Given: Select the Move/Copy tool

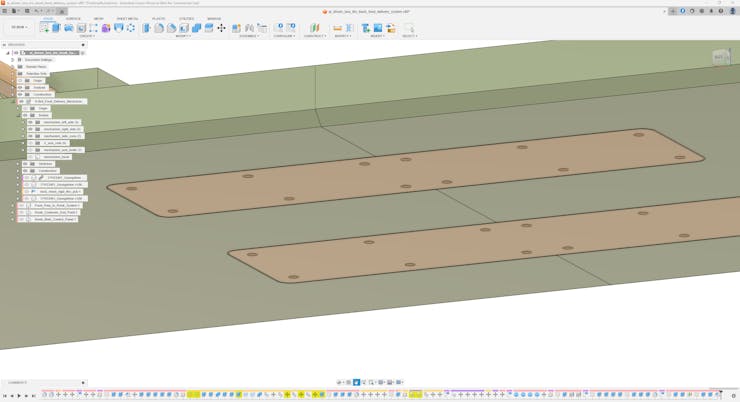Looking at the screenshot, I should 221,28.
